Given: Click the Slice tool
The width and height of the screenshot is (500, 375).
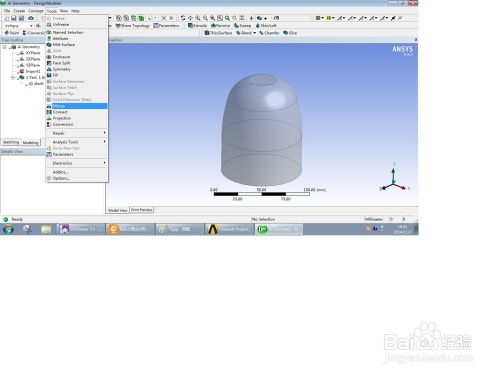Looking at the screenshot, I should click(290, 33).
